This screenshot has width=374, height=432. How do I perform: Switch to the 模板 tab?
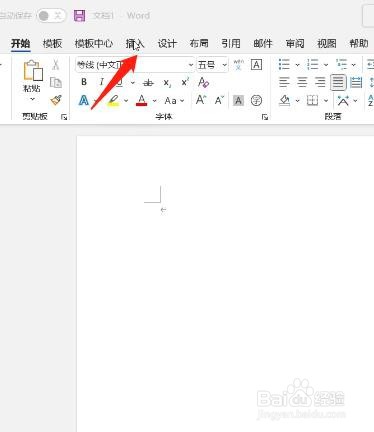(52, 43)
